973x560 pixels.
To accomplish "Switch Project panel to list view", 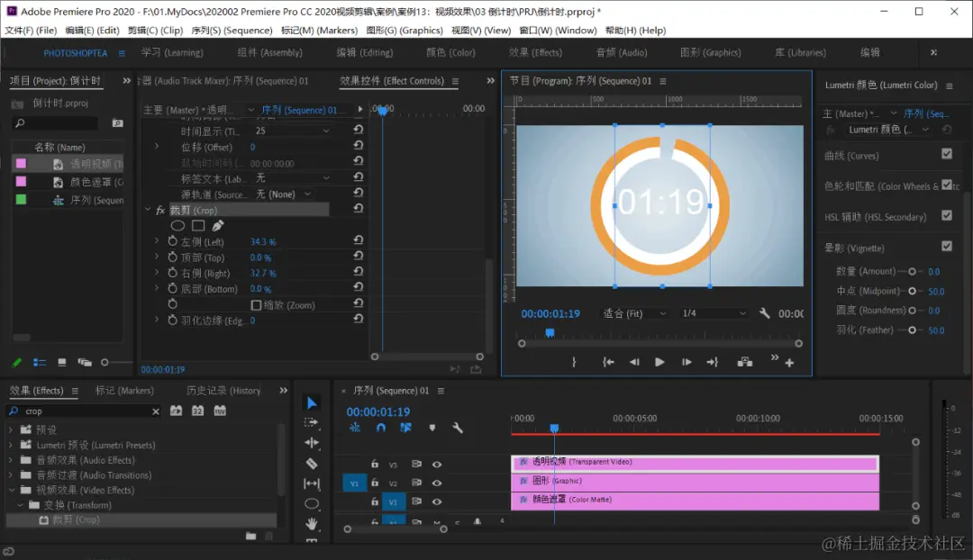I will 39,362.
